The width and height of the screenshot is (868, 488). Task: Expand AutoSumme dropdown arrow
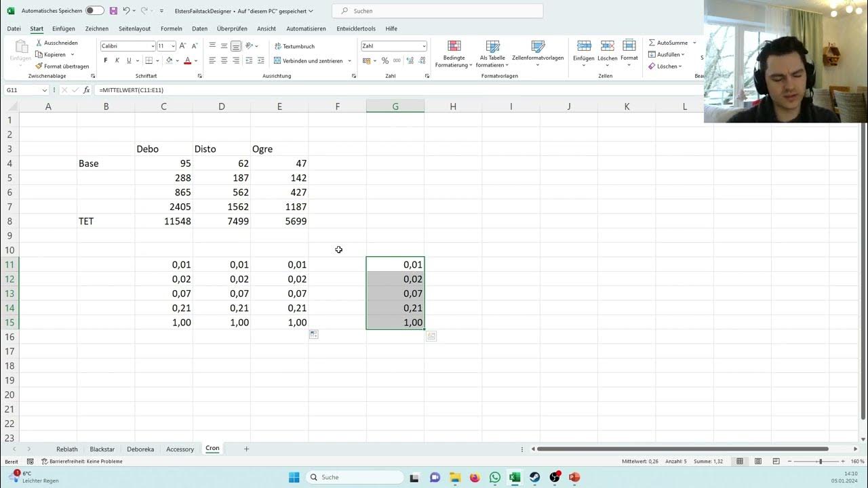(694, 43)
